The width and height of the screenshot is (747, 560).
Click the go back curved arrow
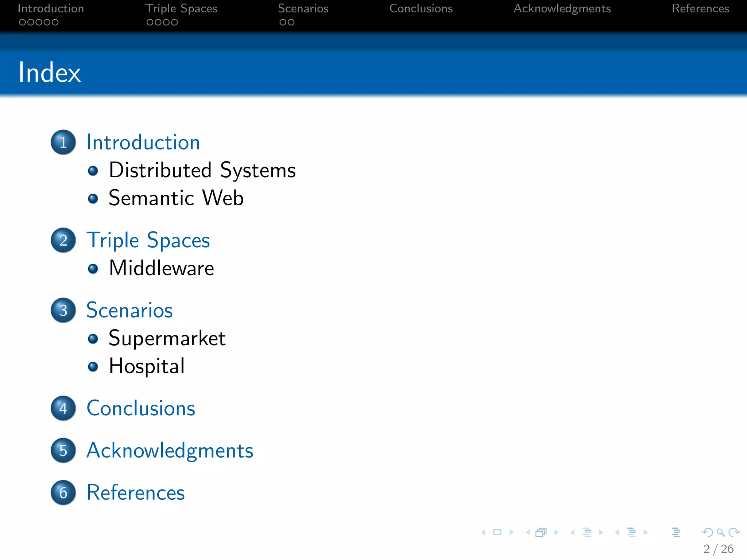707,532
